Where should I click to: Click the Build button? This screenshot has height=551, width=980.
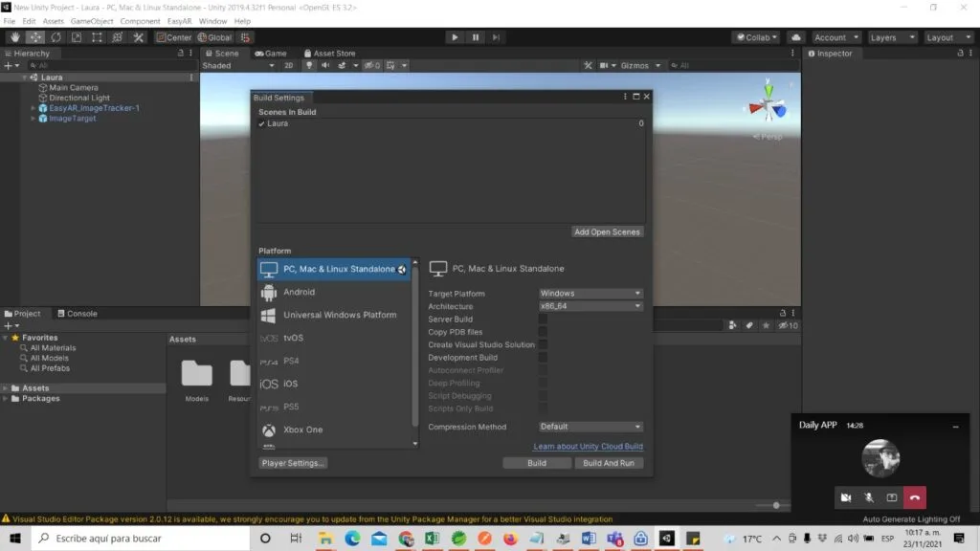pos(537,464)
